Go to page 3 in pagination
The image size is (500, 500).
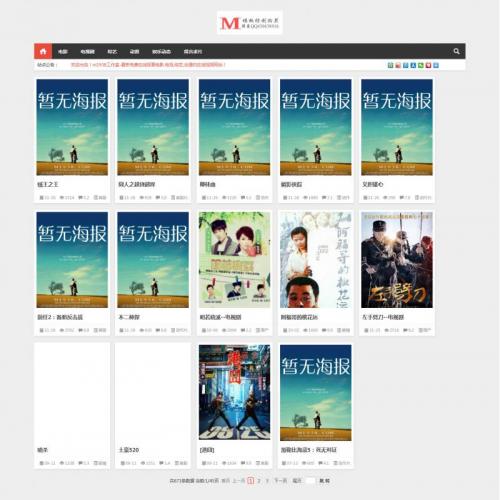pyautogui.click(x=267, y=481)
